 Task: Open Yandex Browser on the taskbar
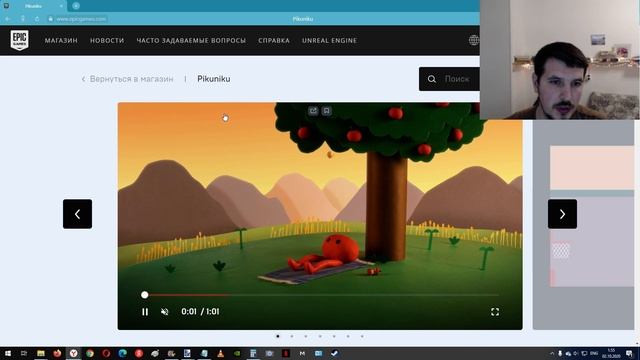(x=73, y=353)
